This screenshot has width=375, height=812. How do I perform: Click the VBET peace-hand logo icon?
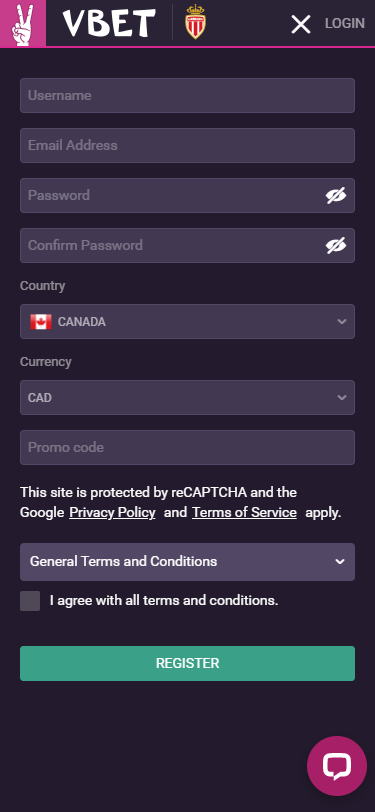point(23,23)
